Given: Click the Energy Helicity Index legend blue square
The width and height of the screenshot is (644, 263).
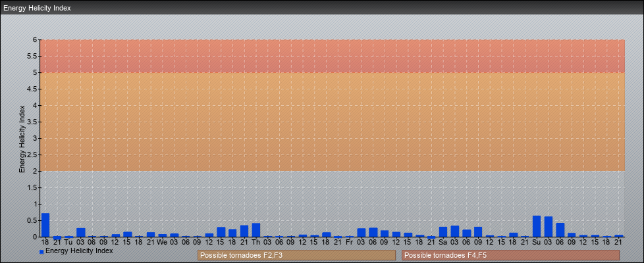Looking at the screenshot, I should pyautogui.click(x=41, y=252).
